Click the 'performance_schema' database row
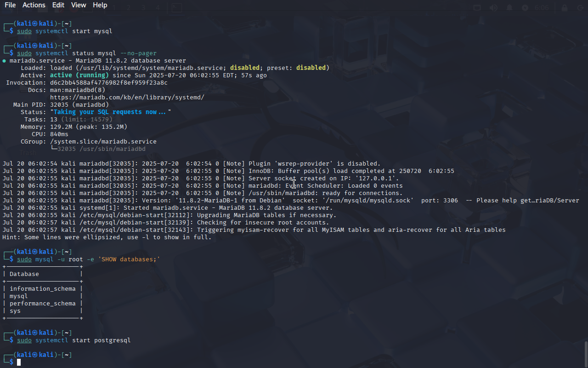 [43, 304]
